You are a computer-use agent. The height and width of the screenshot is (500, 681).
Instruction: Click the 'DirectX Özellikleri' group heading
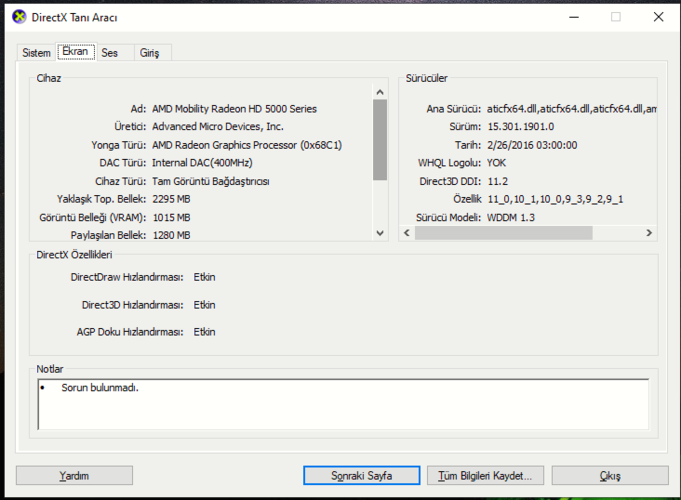tap(74, 255)
